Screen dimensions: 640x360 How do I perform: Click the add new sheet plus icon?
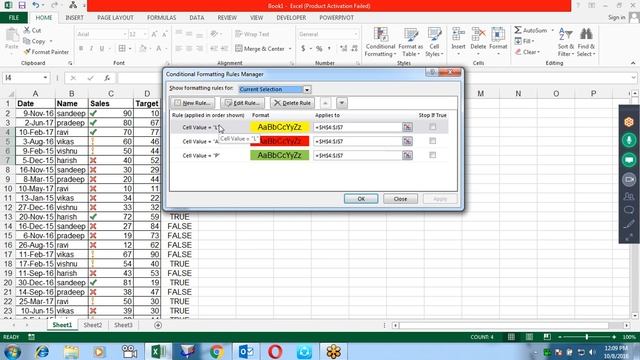[158, 325]
